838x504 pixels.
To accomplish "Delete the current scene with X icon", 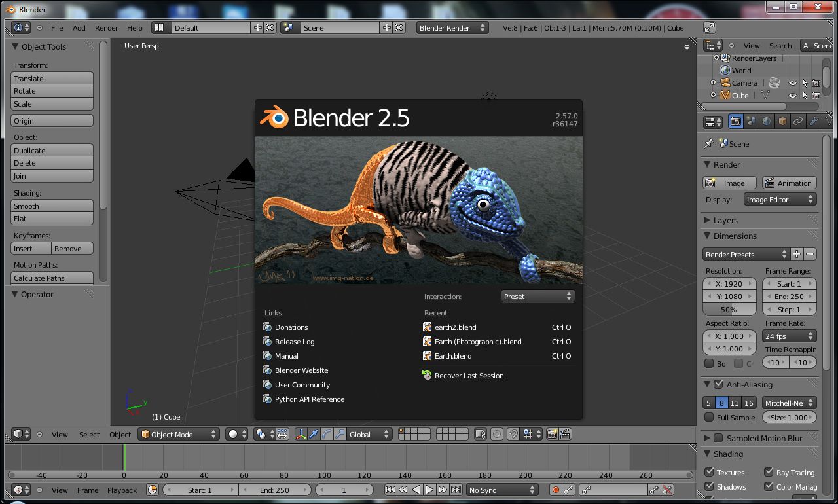I will pos(399,27).
